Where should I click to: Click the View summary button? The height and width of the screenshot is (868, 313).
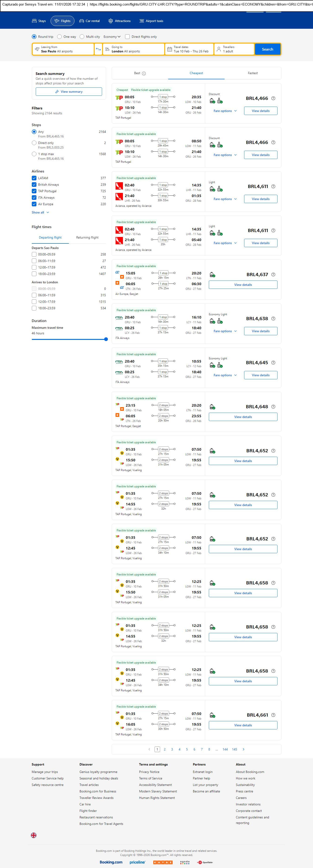[x=69, y=92]
